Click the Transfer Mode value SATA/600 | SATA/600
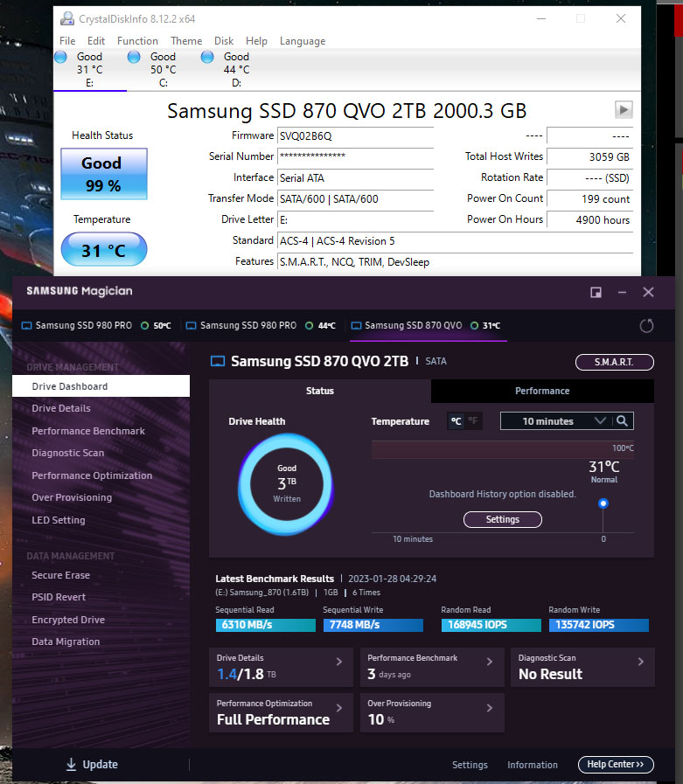The height and width of the screenshot is (784, 683). 355,199
